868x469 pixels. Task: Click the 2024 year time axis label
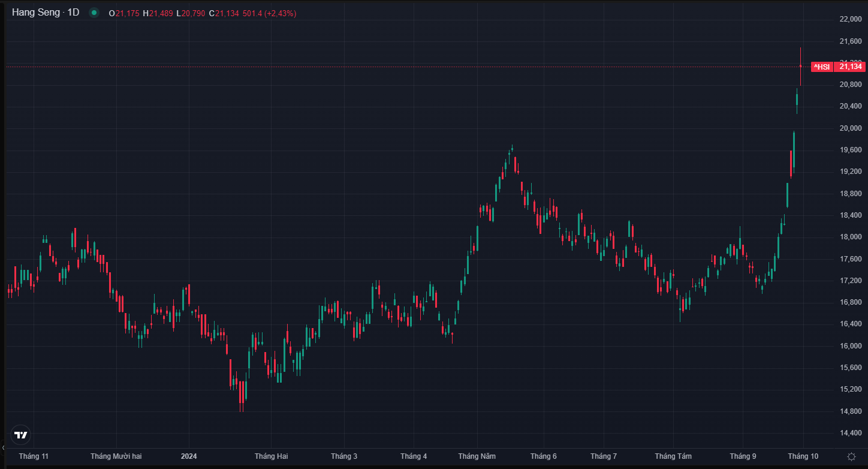click(189, 456)
